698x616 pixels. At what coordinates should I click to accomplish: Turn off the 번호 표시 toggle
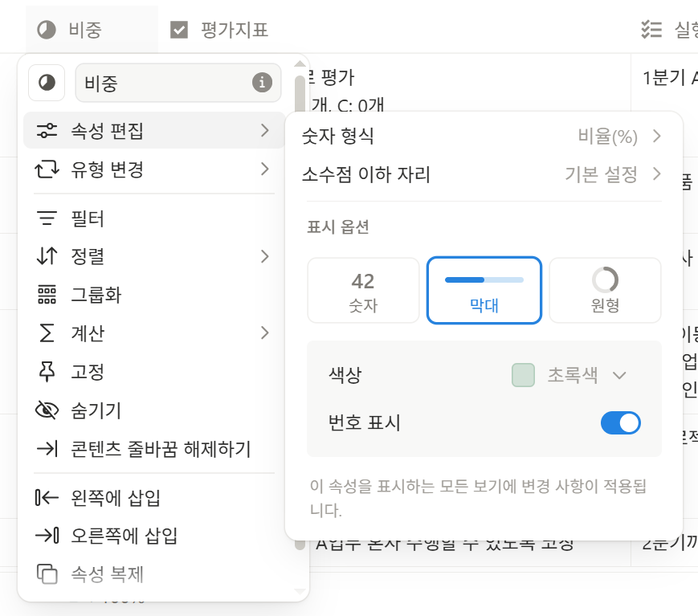(x=620, y=422)
